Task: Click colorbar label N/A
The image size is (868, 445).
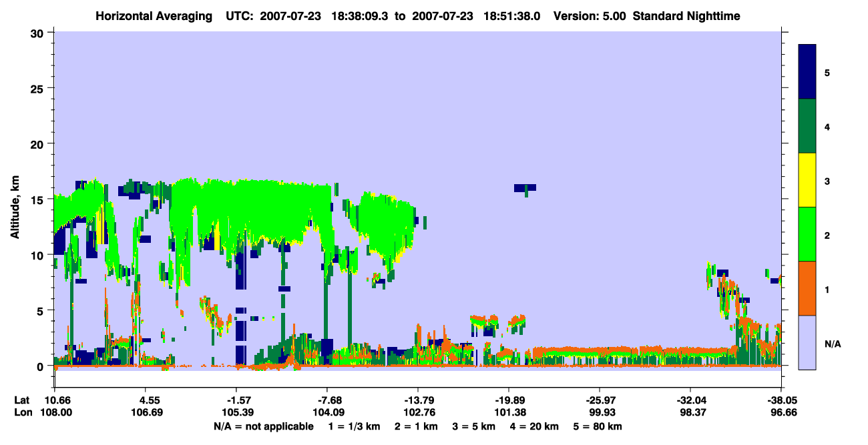Action: (832, 344)
